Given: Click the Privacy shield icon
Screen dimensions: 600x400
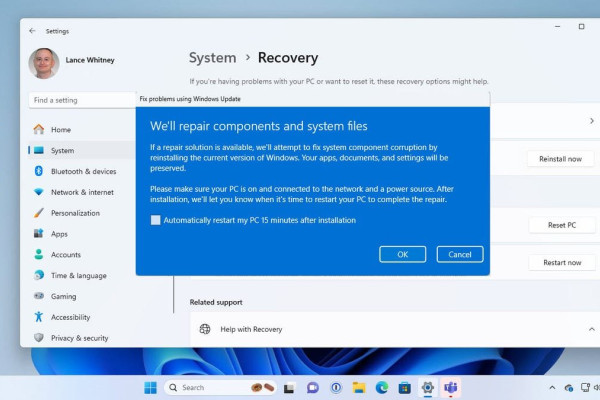Looking at the screenshot, I should [x=39, y=337].
